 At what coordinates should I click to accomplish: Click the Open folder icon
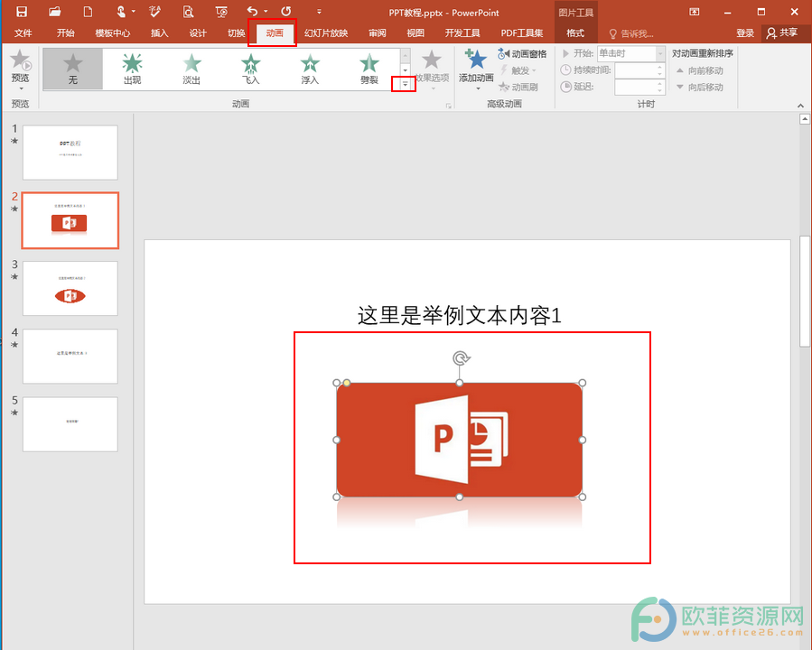54,12
